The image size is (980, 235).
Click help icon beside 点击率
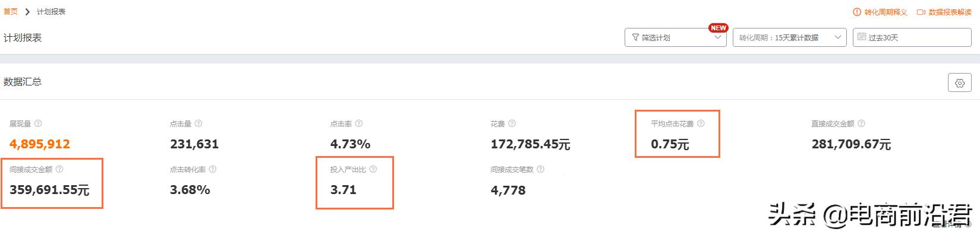click(x=359, y=123)
